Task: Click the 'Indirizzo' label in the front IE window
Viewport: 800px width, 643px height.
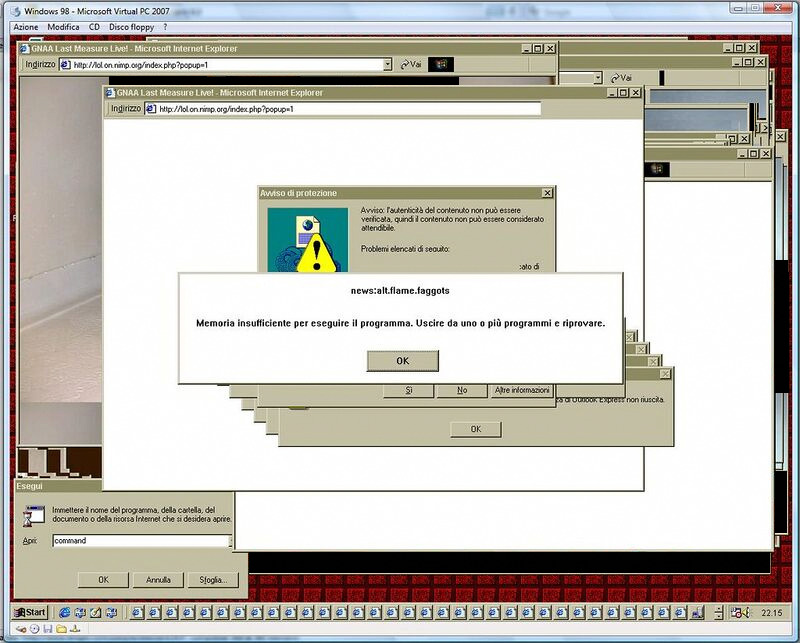Action: (126, 109)
